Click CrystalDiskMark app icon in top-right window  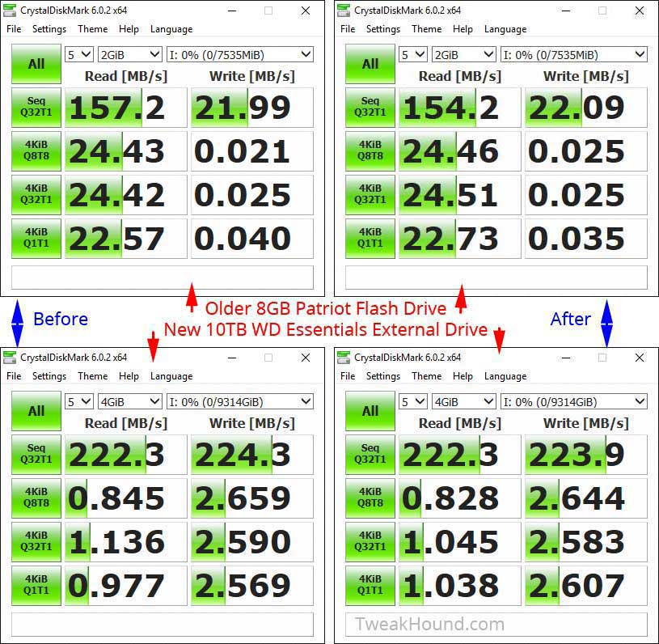pos(344,10)
